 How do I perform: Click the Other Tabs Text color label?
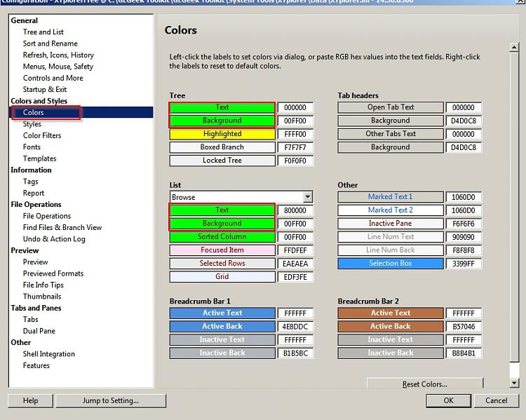coord(391,134)
